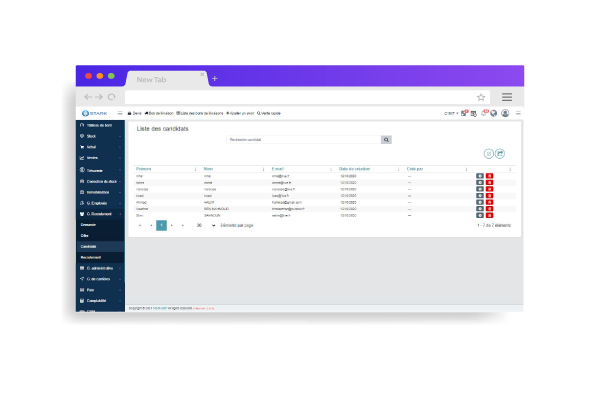Viewport: 600px width, 400px height.
Task: Open the items per page dropdown
Action: tap(203, 226)
